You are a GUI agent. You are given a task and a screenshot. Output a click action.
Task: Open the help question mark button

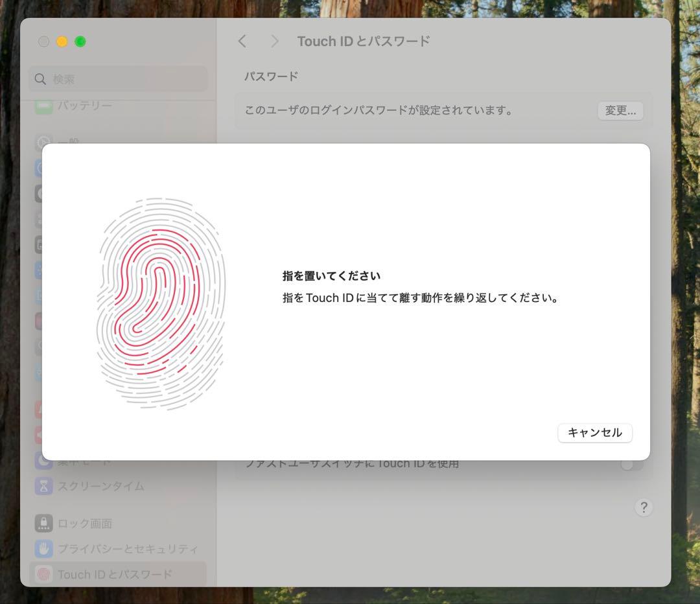[644, 507]
